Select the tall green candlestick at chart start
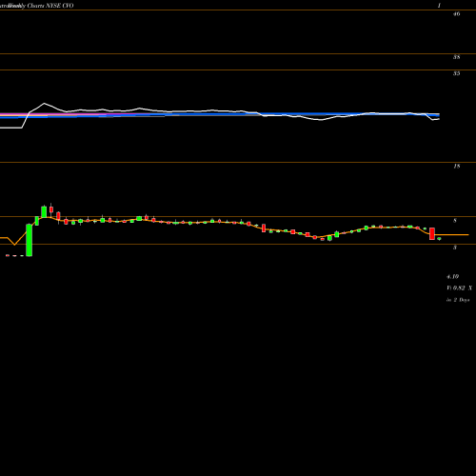This screenshot has width=476, height=476. 30,240
